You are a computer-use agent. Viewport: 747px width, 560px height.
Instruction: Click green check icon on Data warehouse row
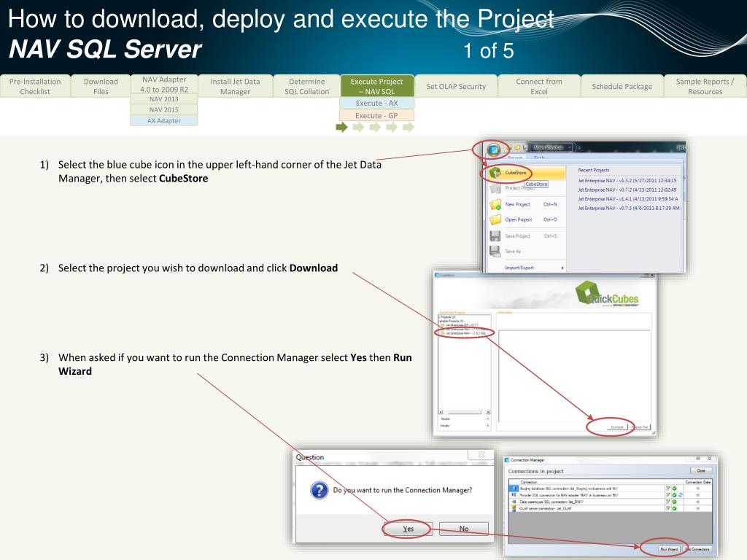click(x=675, y=502)
